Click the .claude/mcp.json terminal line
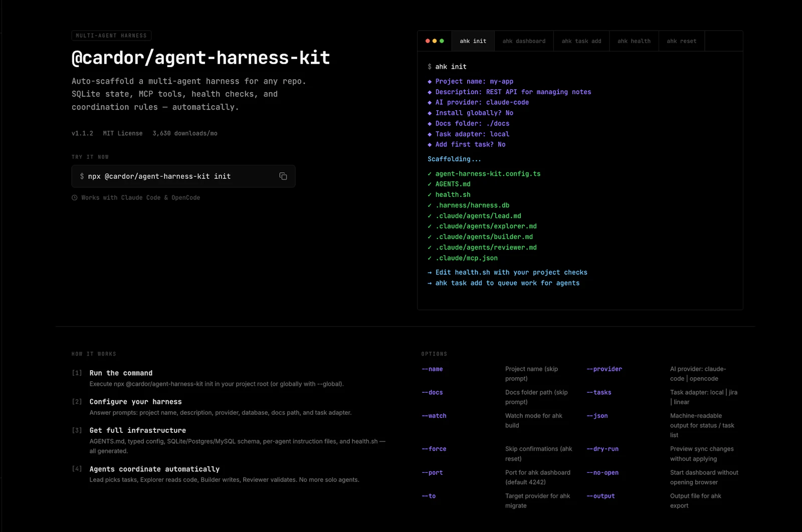The image size is (802, 532). 463,258
